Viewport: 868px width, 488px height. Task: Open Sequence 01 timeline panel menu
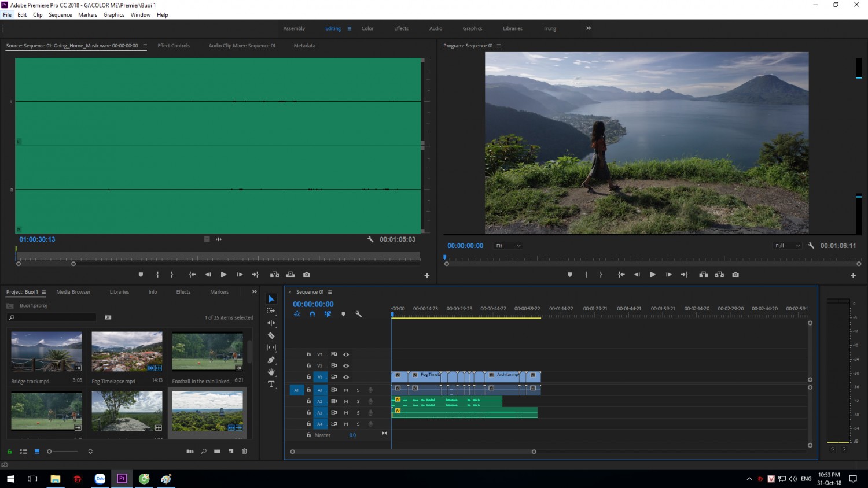[x=330, y=292]
